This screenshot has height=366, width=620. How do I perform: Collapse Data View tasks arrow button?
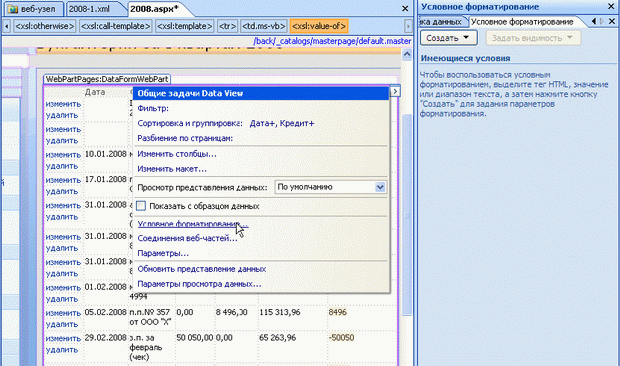click(x=395, y=91)
